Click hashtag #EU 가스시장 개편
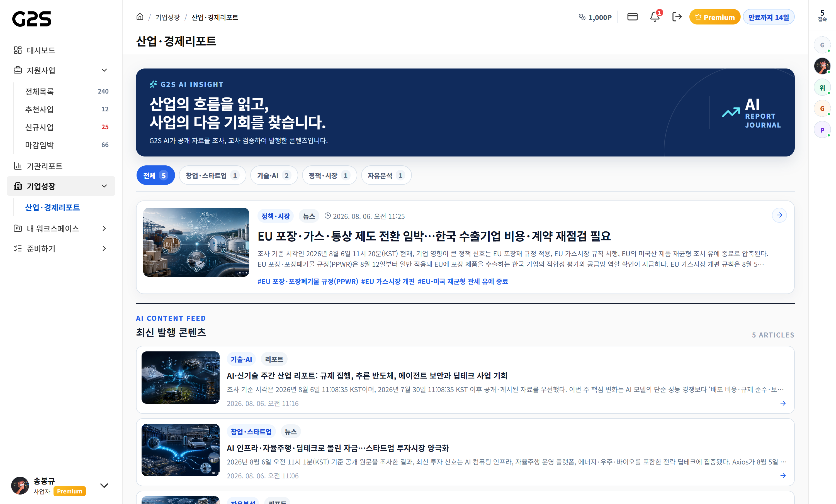 (388, 281)
